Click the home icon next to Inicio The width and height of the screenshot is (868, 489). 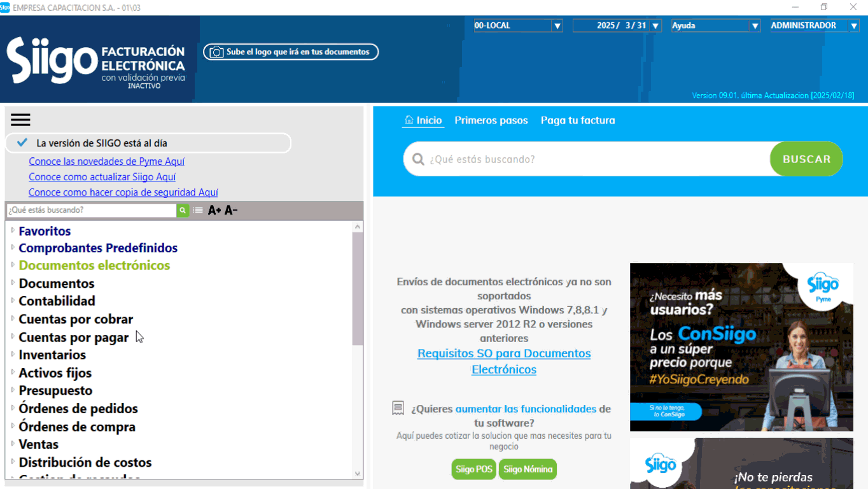[x=409, y=120]
